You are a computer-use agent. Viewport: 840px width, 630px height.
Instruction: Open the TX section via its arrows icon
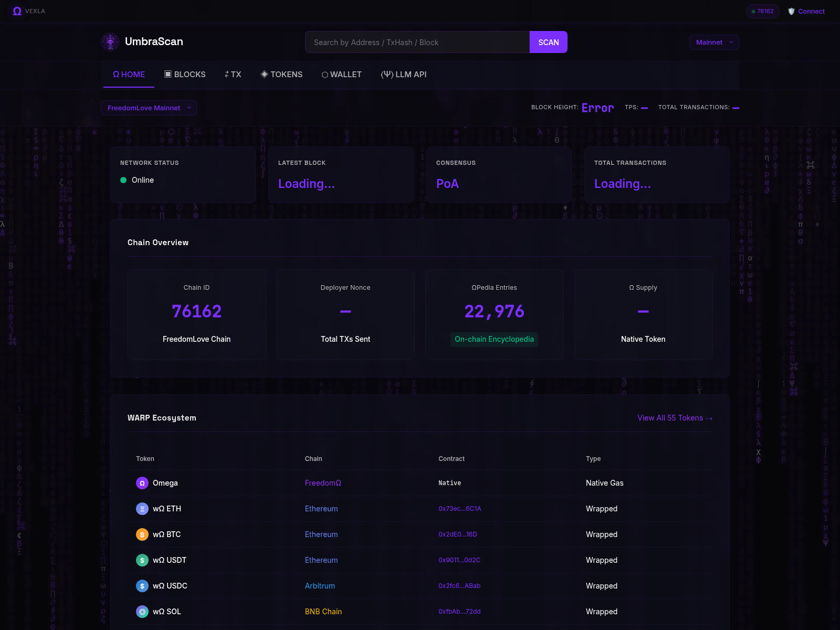(x=226, y=75)
